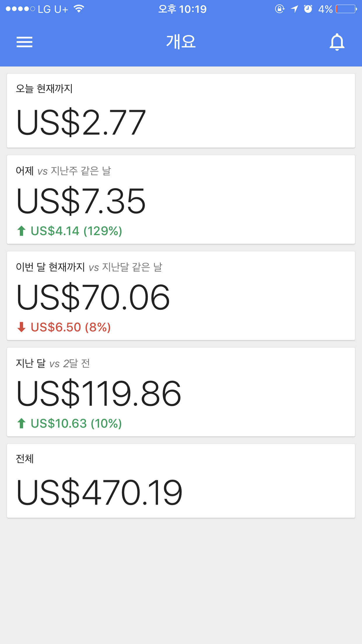Tap the US$4.14 (129%) change text

pyautogui.click(x=76, y=231)
